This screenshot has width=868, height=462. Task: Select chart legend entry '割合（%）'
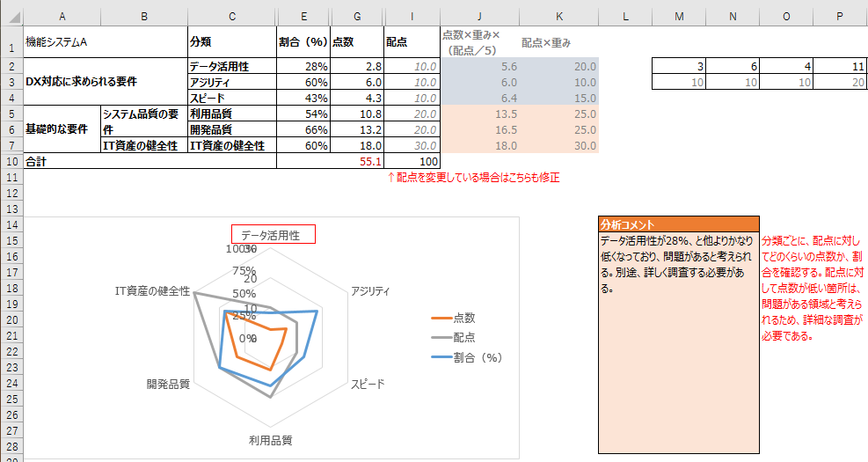[467, 358]
